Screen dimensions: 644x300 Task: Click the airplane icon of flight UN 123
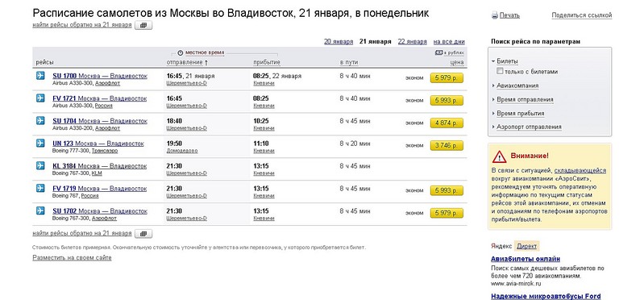coord(40,143)
